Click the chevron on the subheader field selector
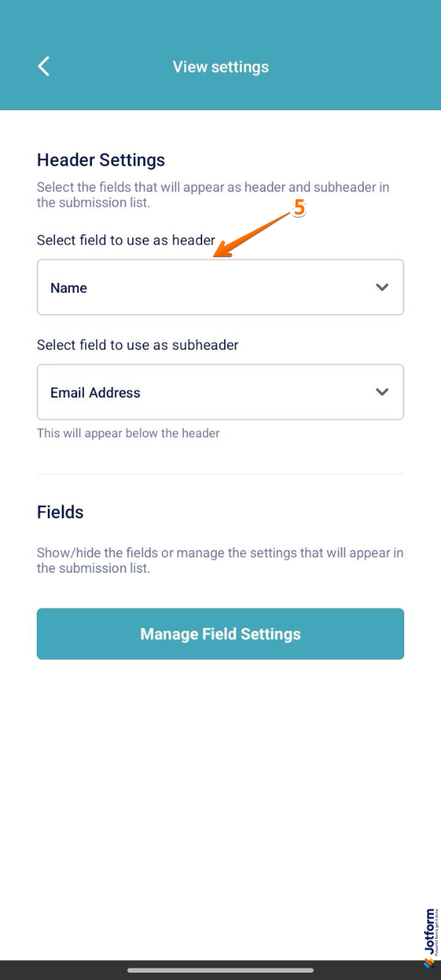The height and width of the screenshot is (980, 441). point(382,392)
